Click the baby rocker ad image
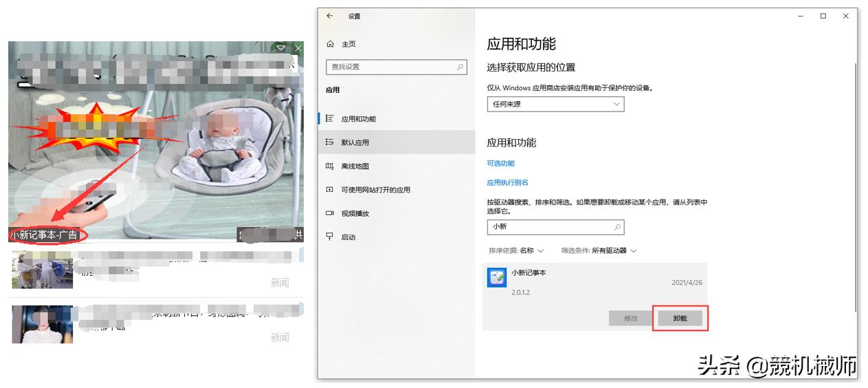868x388 pixels. click(x=155, y=141)
